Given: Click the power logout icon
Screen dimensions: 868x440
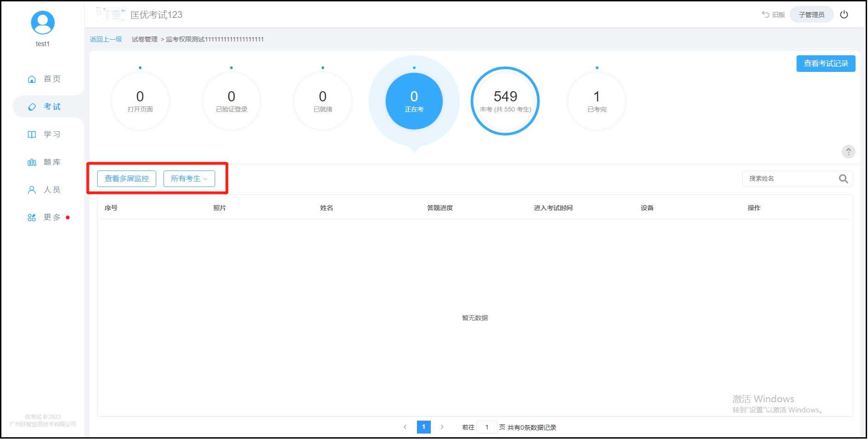Looking at the screenshot, I should click(845, 14).
